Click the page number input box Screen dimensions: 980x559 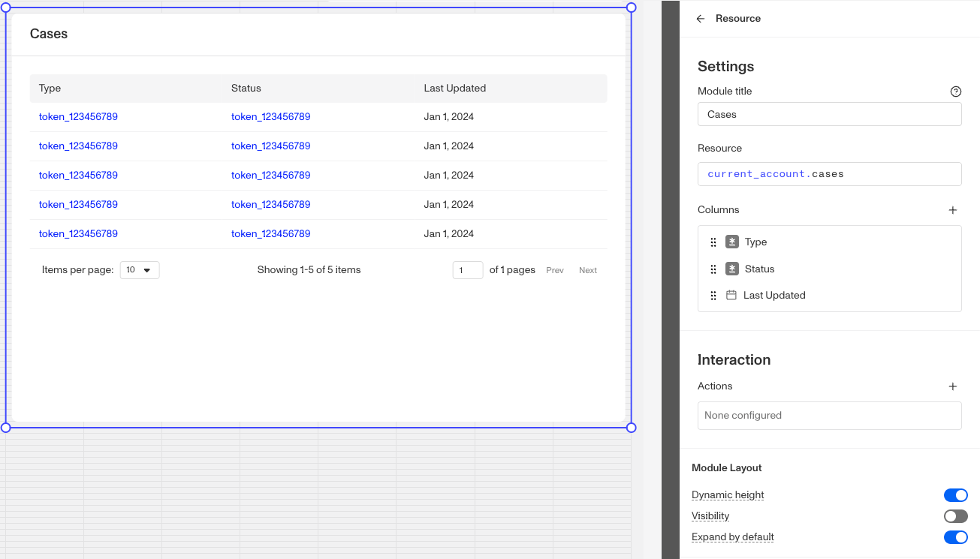(468, 270)
